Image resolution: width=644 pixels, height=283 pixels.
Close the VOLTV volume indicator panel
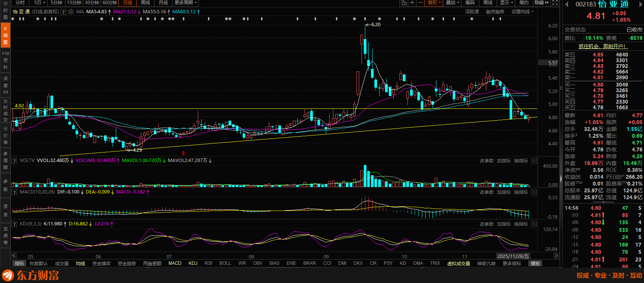pyautogui.click(x=534, y=161)
